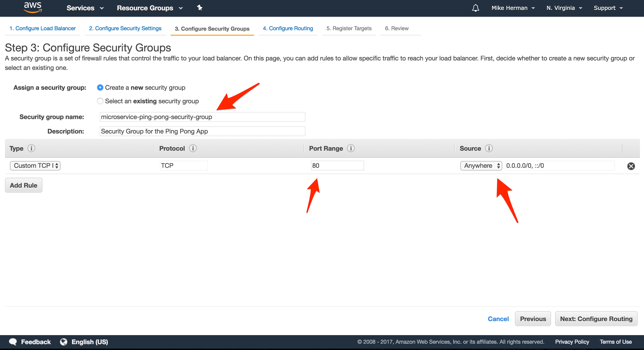Open the Port Range info tooltip
The image size is (644, 350).
[351, 148]
